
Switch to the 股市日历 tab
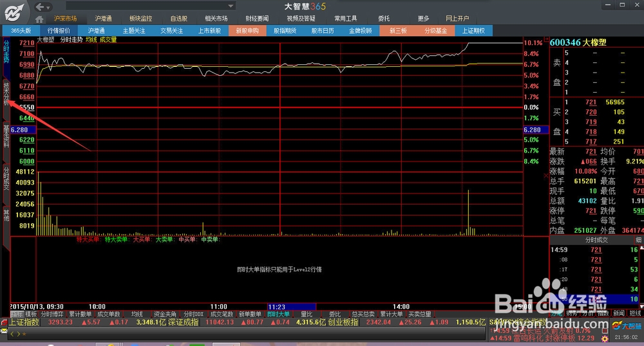pos(323,31)
